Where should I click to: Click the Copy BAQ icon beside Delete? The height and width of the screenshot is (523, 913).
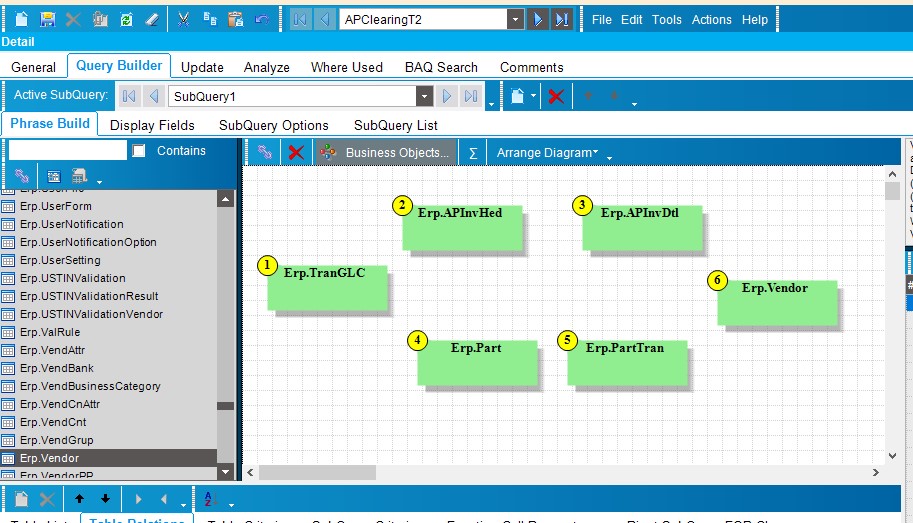[x=100, y=19]
